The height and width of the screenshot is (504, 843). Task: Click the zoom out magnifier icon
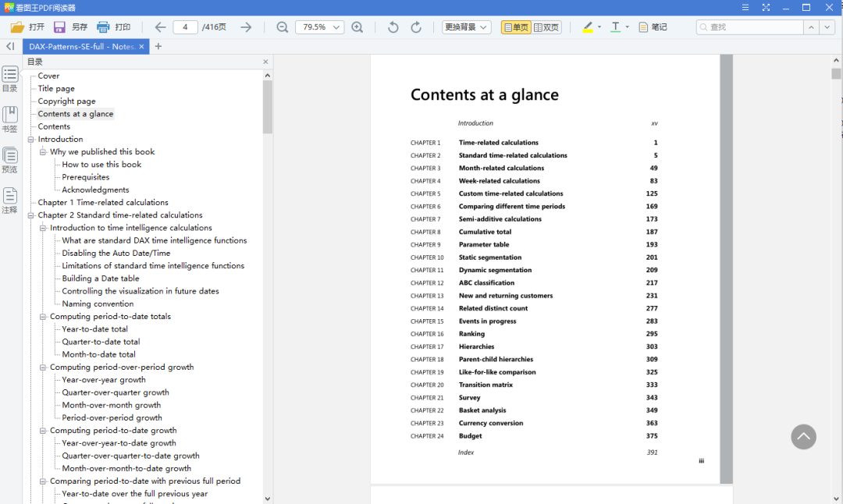tap(283, 27)
